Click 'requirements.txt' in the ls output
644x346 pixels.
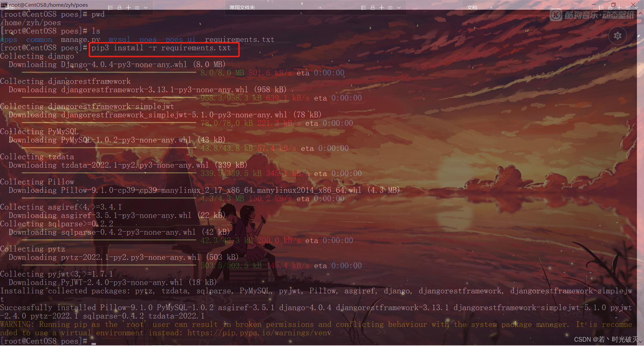click(x=239, y=40)
